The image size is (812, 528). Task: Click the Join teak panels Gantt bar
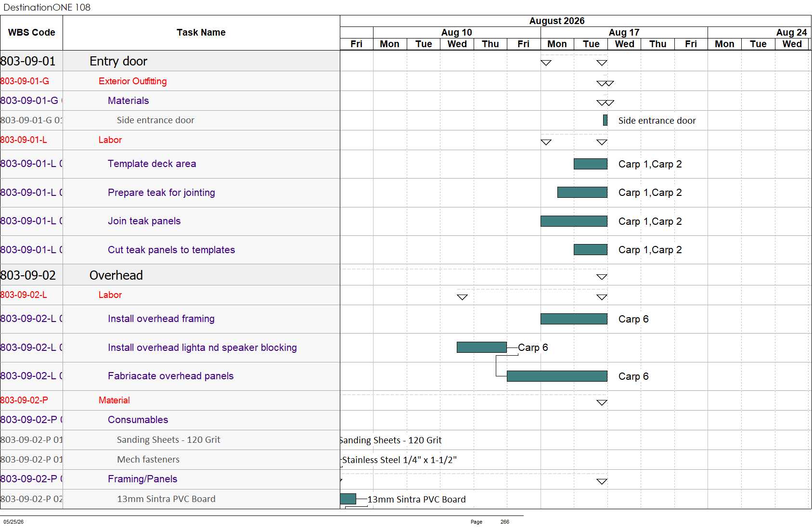[574, 221]
